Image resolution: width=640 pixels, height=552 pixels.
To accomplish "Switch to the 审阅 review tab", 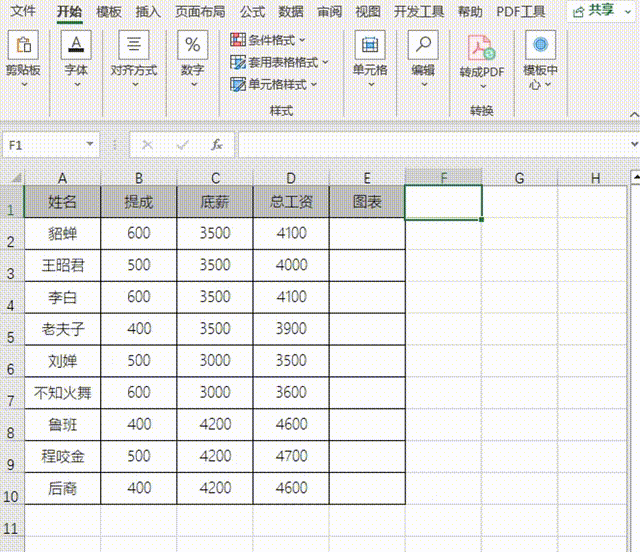I will click(329, 11).
